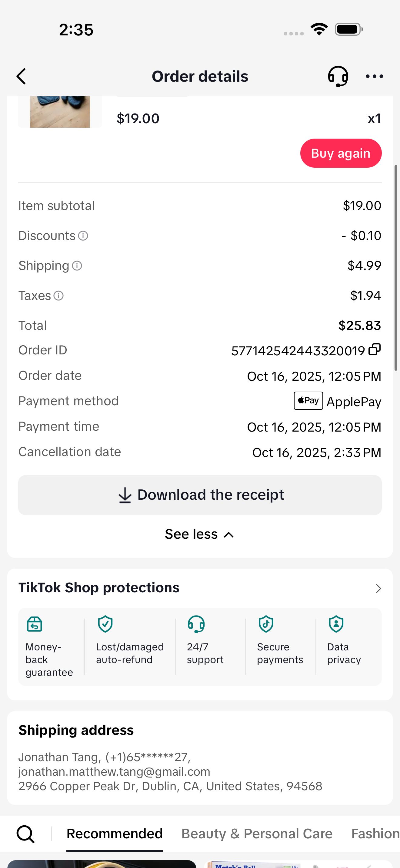Tap the Shipping info icon
The width and height of the screenshot is (400, 868).
coord(77,265)
